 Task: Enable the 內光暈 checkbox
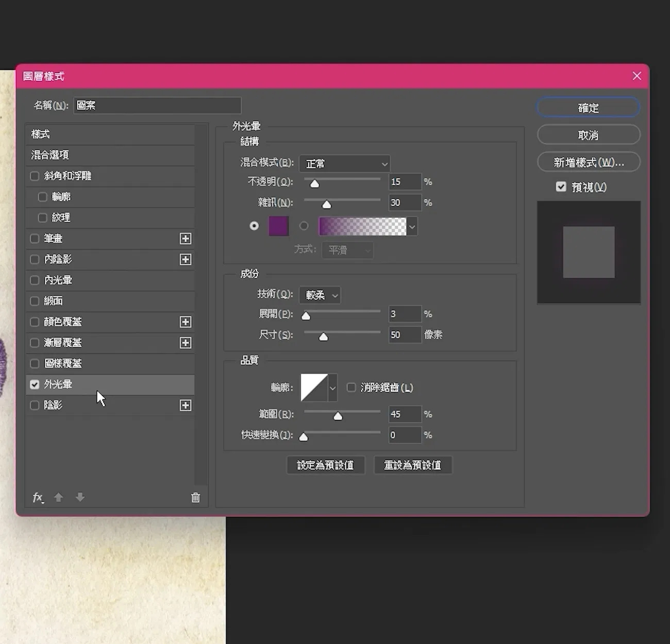[35, 280]
